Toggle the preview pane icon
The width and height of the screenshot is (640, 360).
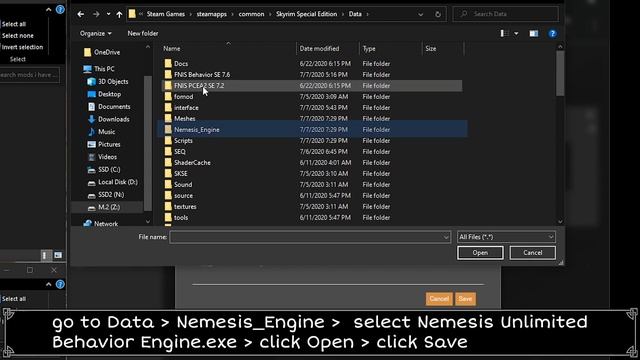pyautogui.click(x=534, y=33)
